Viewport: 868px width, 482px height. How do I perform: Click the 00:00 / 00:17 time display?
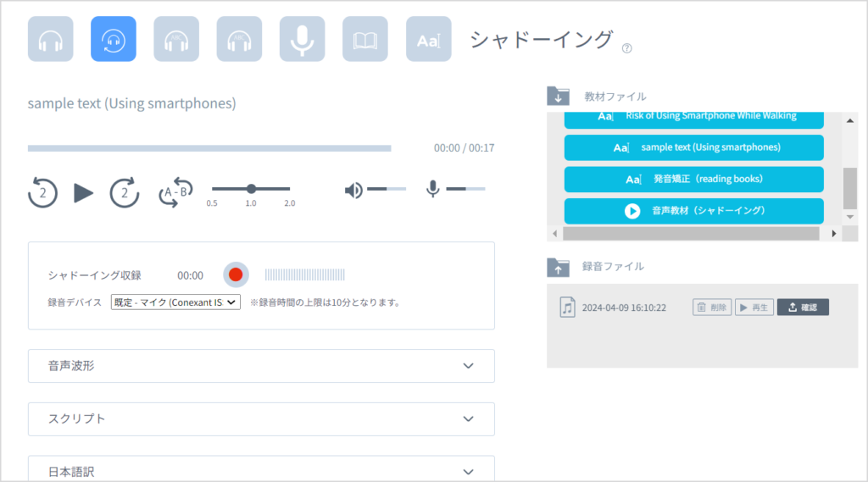[x=464, y=148]
